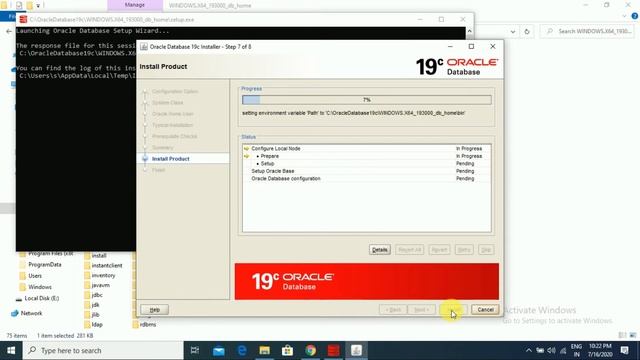Open the Manage tab in File Explorer
The height and width of the screenshot is (360, 640).
click(135, 5)
